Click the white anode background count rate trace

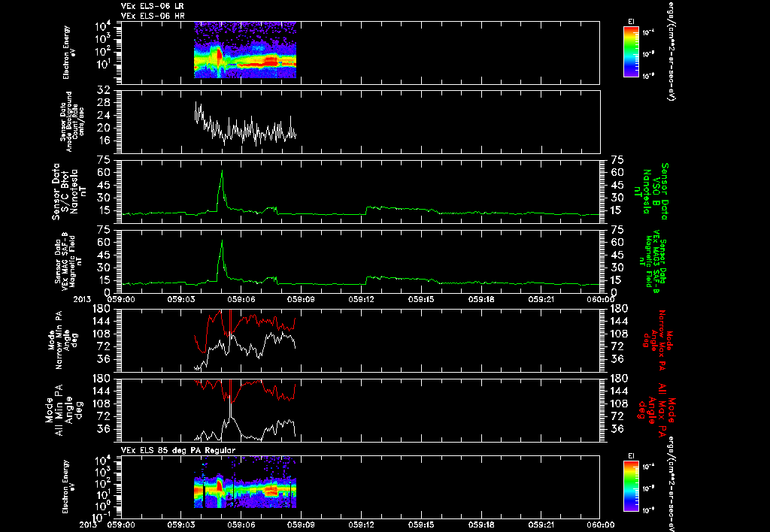[x=245, y=125]
